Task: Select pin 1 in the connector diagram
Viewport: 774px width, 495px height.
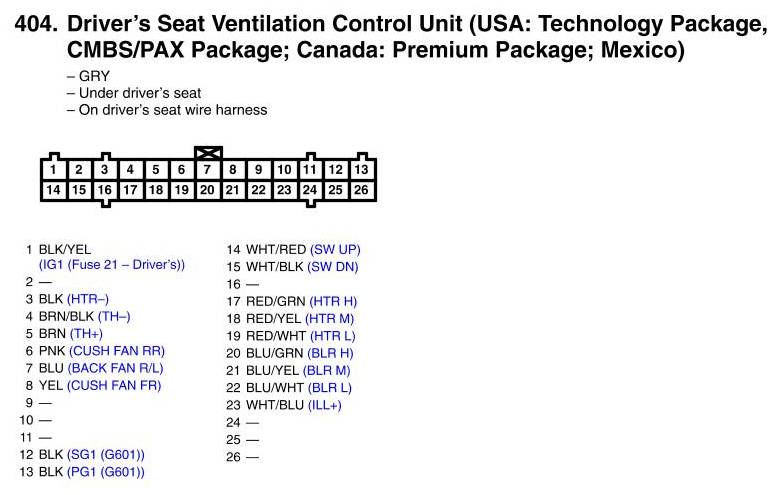Action: (53, 170)
